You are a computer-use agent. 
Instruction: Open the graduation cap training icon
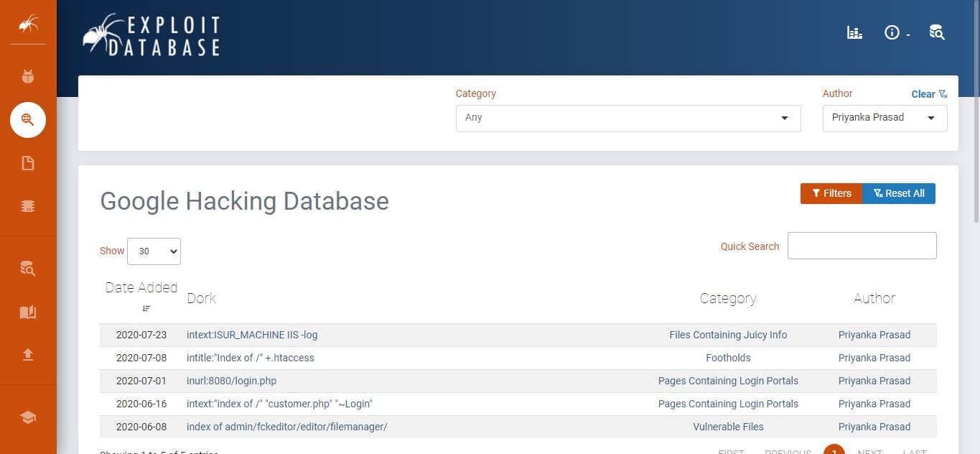coord(28,417)
